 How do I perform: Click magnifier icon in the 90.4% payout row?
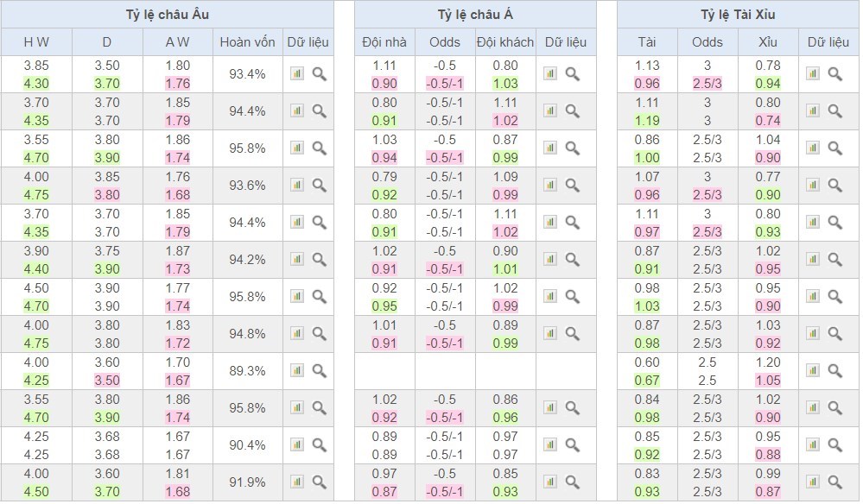[x=319, y=445]
